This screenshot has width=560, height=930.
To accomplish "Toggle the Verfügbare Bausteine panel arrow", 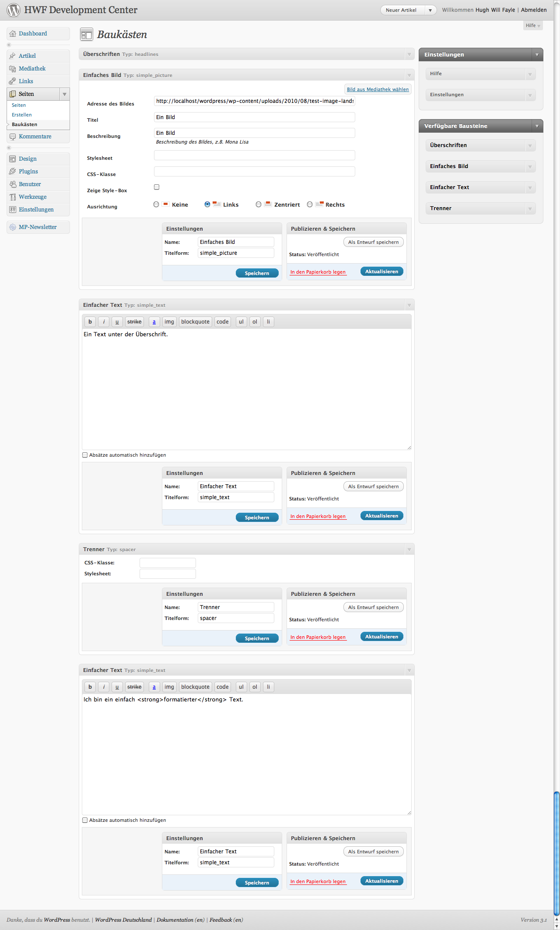I will pyautogui.click(x=537, y=126).
